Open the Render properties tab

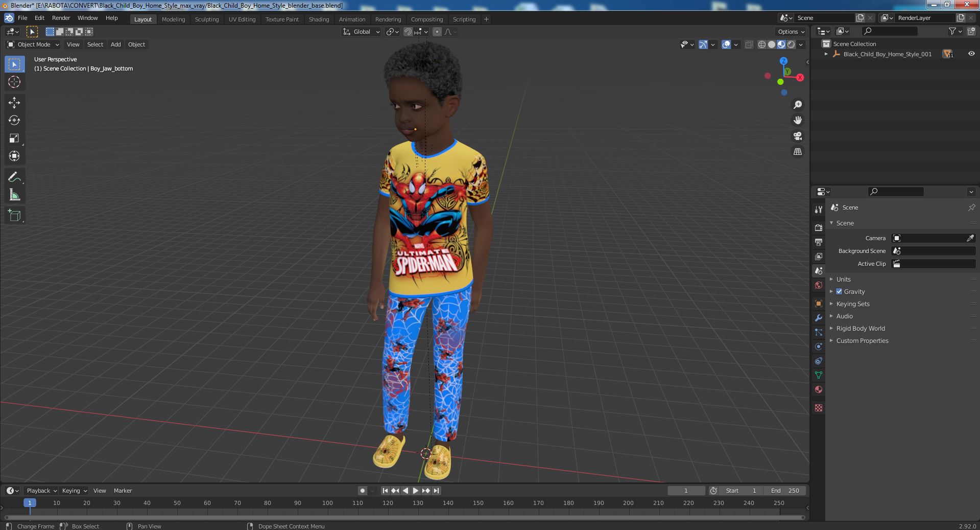[819, 227]
